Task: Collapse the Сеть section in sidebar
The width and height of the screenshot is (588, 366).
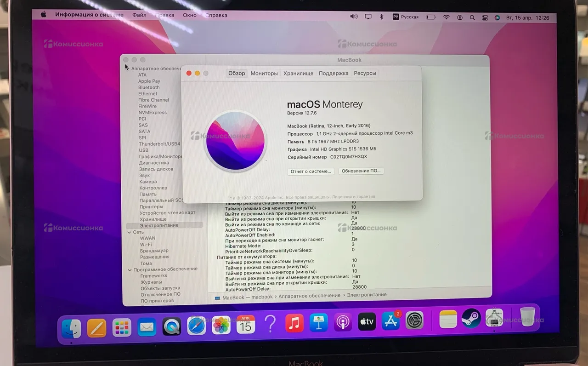Action: (129, 232)
